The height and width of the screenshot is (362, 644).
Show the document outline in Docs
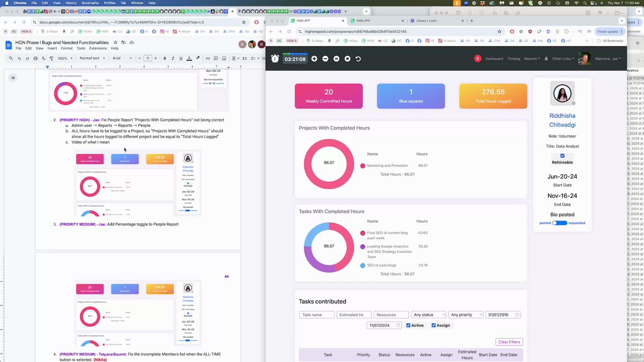point(13,77)
